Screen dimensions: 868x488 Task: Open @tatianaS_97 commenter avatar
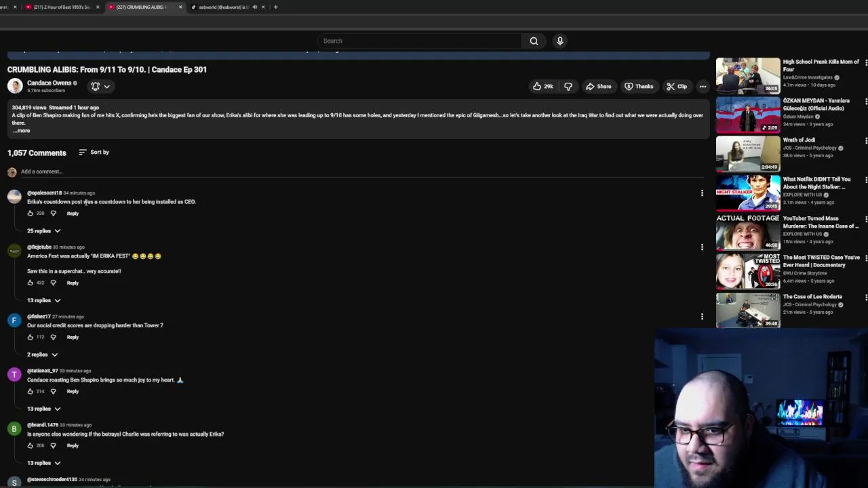[x=14, y=374]
